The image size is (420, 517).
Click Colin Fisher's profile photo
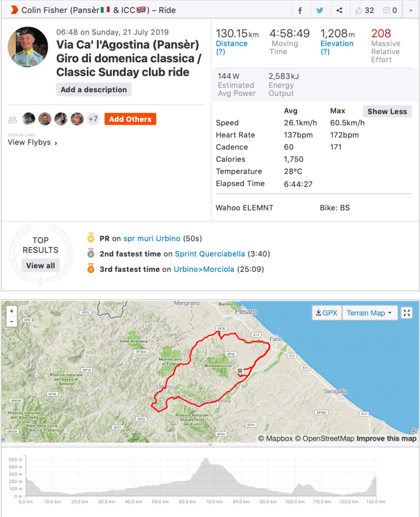click(x=28, y=47)
